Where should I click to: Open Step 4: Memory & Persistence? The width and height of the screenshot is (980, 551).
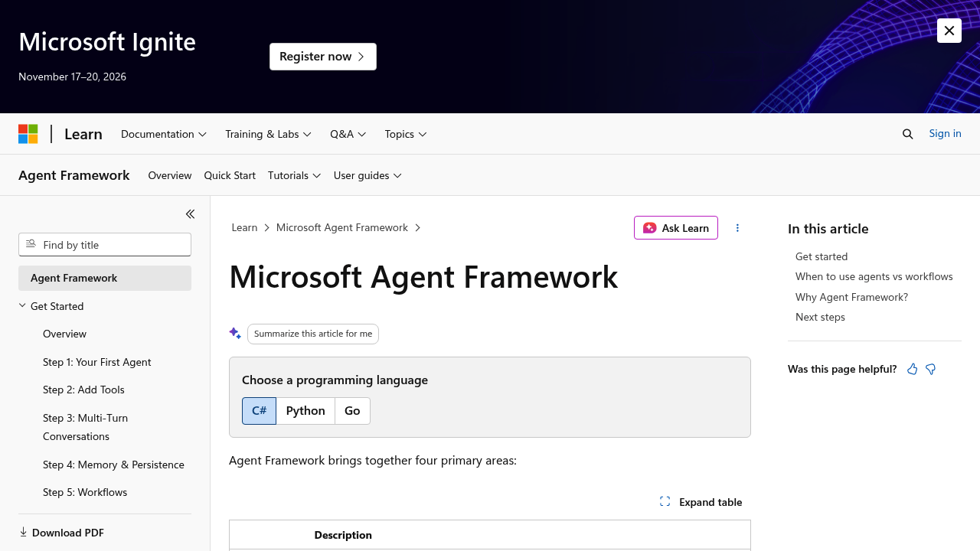pos(113,465)
